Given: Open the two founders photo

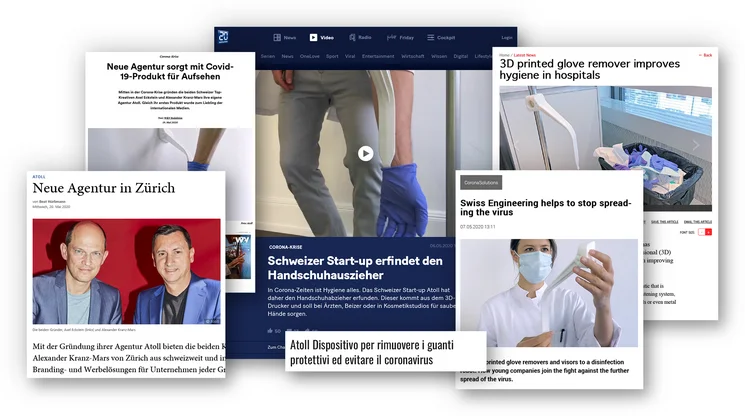Looking at the screenshot, I should pyautogui.click(x=126, y=271).
